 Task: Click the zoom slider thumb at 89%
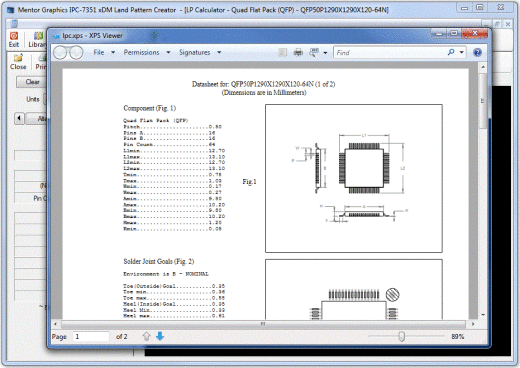tap(402, 337)
